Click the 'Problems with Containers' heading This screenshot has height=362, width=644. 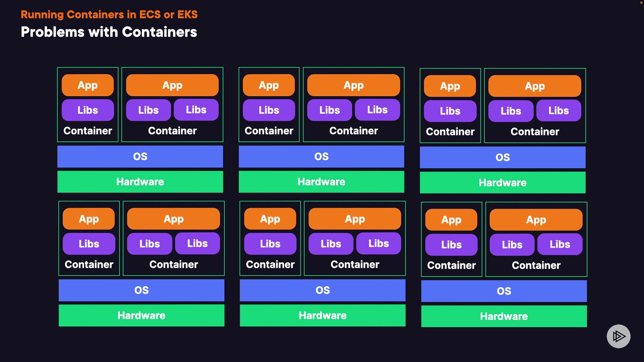tap(109, 32)
